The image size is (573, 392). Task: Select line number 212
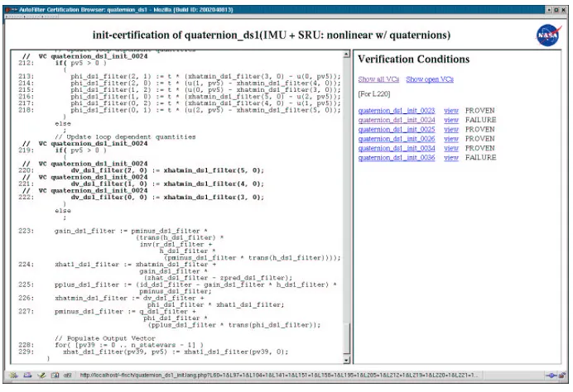coord(26,63)
